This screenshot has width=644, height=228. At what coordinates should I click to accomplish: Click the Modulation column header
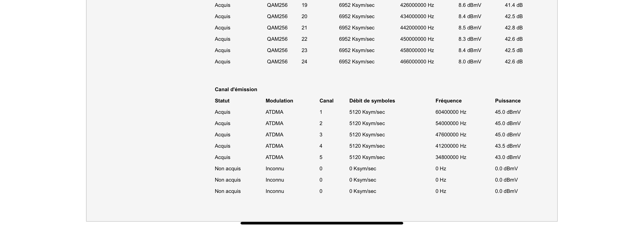pos(279,101)
